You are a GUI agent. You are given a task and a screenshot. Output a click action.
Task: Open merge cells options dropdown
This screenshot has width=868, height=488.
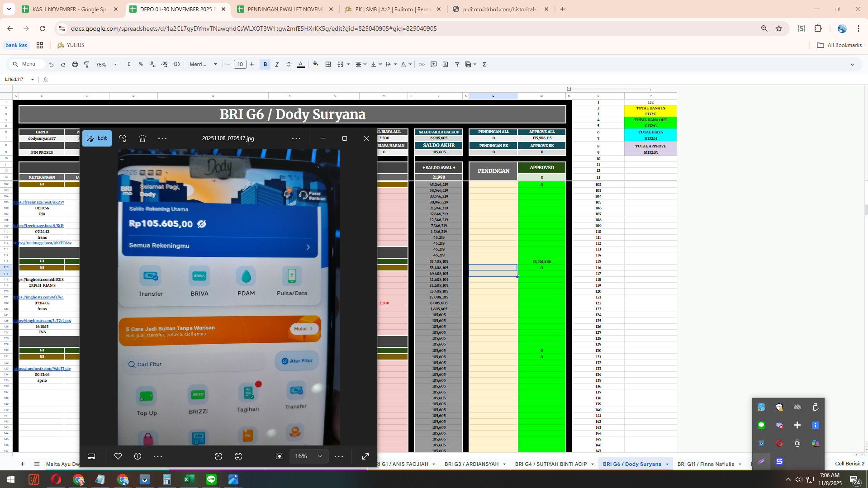click(x=348, y=64)
